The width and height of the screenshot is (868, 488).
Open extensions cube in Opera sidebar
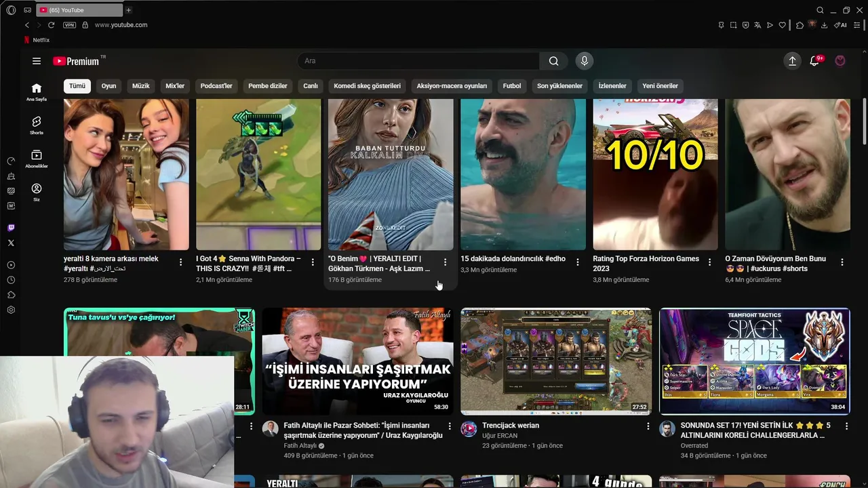coord(11,295)
